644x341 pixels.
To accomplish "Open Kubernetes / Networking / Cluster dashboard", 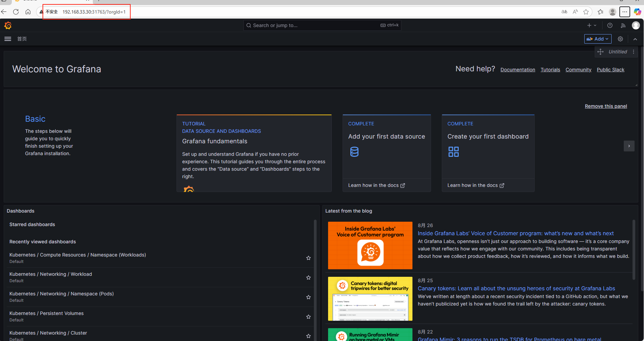I will (48, 333).
